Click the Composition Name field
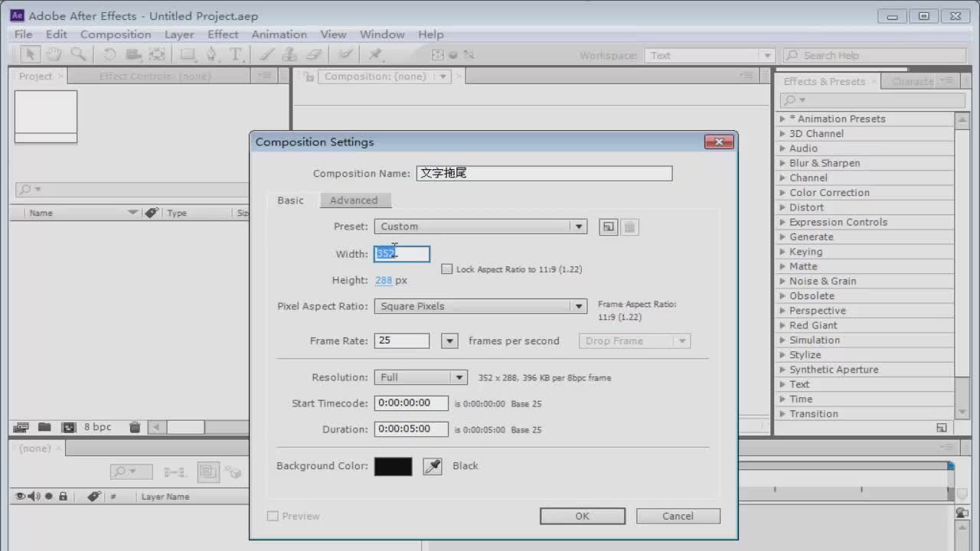Image resolution: width=980 pixels, height=551 pixels. 544,174
